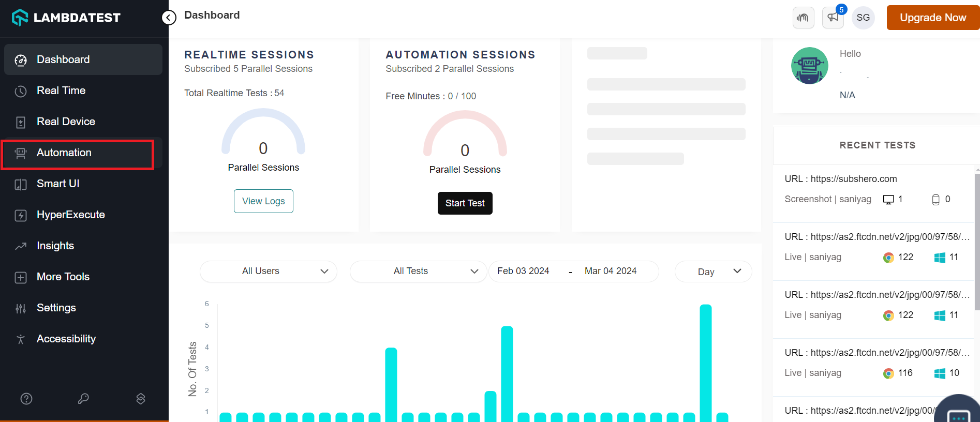Image resolution: width=980 pixels, height=422 pixels.
Task: Click the View Logs button
Action: (263, 201)
